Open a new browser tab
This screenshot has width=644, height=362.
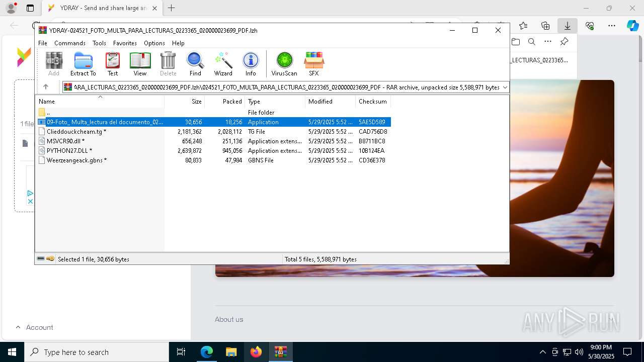click(172, 8)
